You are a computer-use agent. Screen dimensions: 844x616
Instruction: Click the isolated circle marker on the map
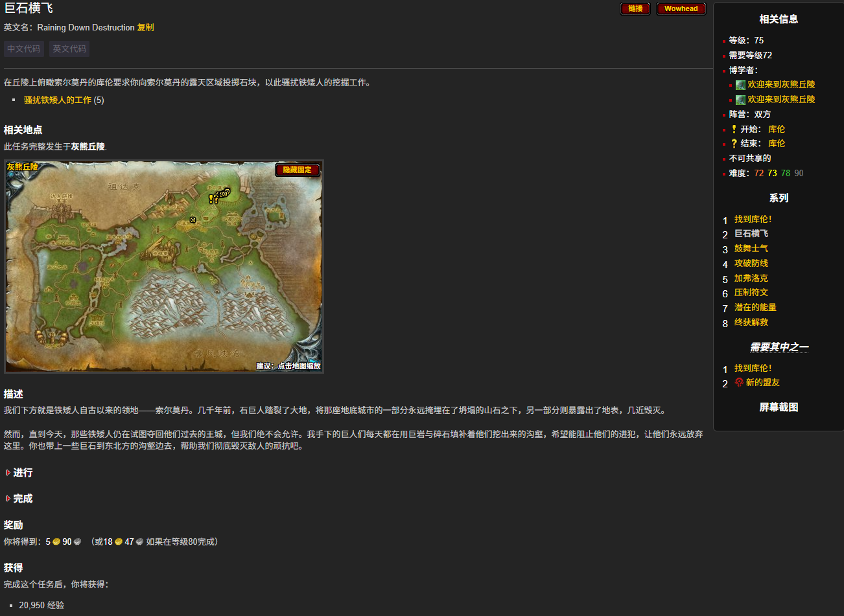(193, 220)
